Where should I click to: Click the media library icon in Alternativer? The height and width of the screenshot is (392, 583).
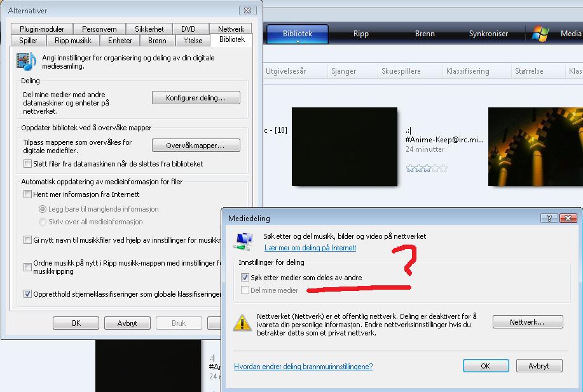pos(26,62)
